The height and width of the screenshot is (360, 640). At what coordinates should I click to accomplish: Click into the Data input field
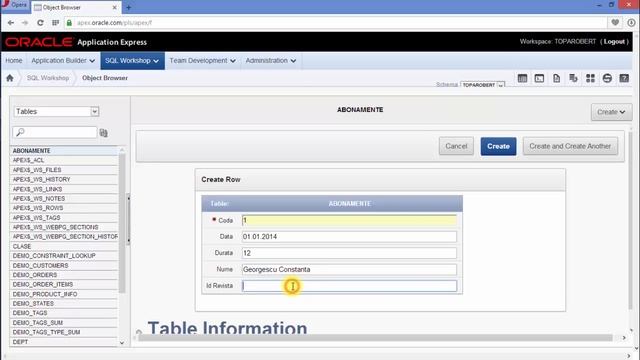pyautogui.click(x=349, y=237)
